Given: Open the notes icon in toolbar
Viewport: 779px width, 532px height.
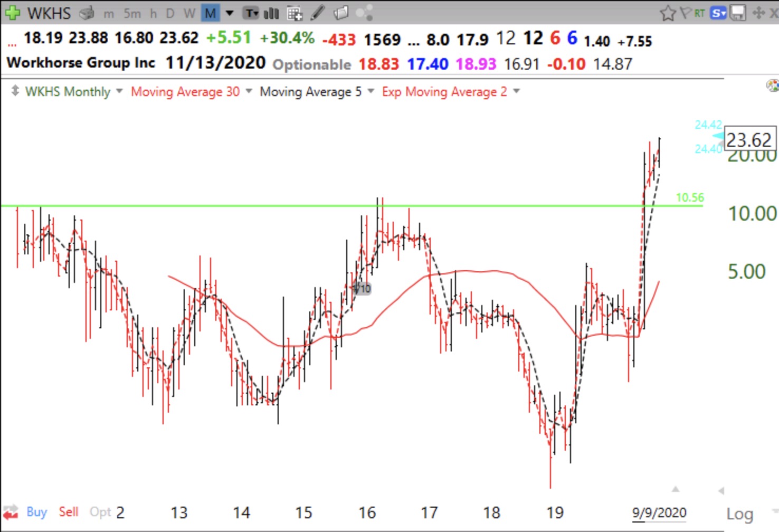Looking at the screenshot, I should point(341,13).
